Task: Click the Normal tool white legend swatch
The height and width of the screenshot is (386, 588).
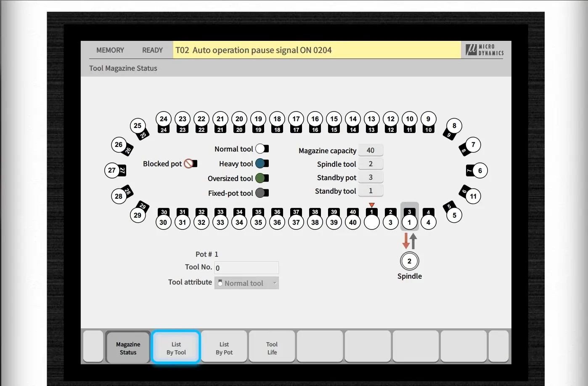Action: 262,149
